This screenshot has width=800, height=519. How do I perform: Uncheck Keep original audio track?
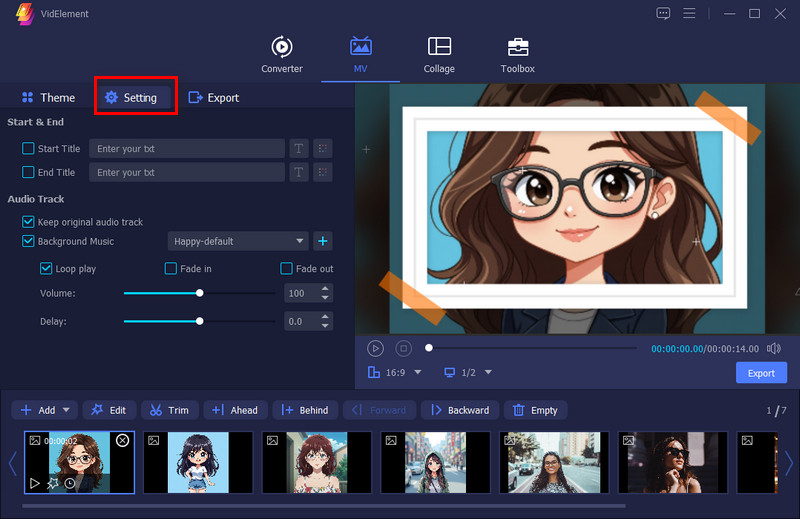click(28, 222)
